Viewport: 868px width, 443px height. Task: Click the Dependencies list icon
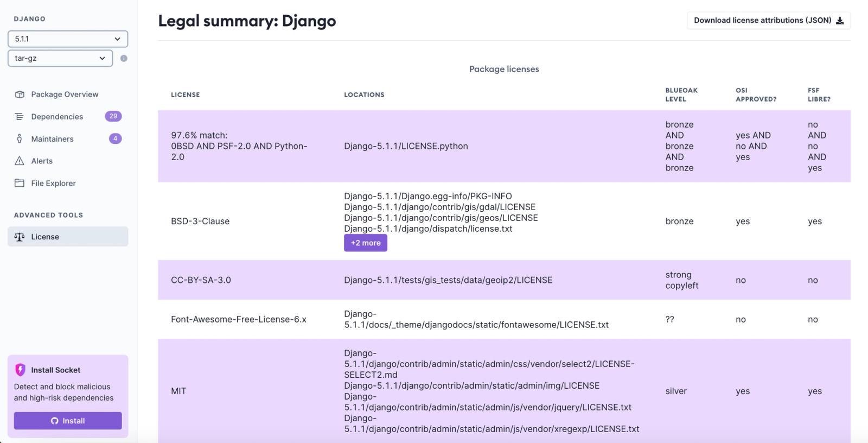[x=20, y=117]
